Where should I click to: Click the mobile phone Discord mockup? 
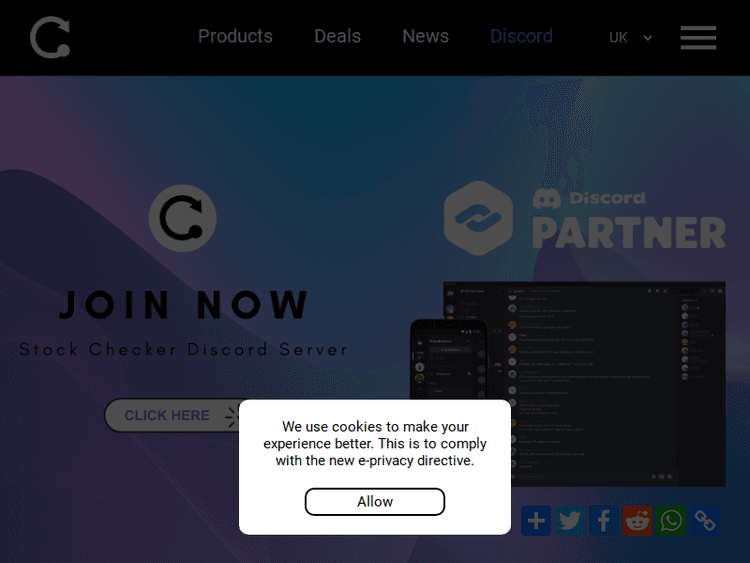pos(448,370)
